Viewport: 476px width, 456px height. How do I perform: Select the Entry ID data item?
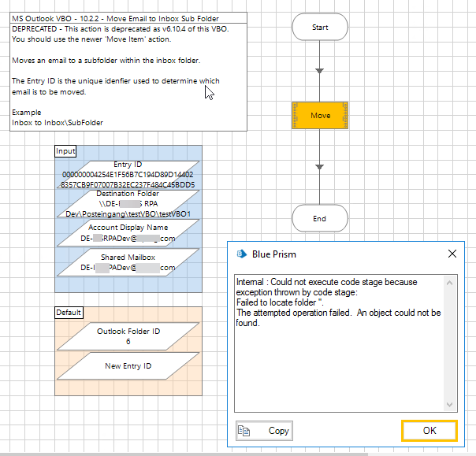128,175
